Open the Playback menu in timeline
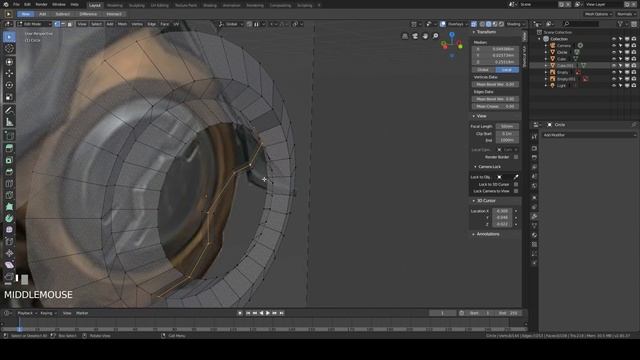 pos(27,313)
